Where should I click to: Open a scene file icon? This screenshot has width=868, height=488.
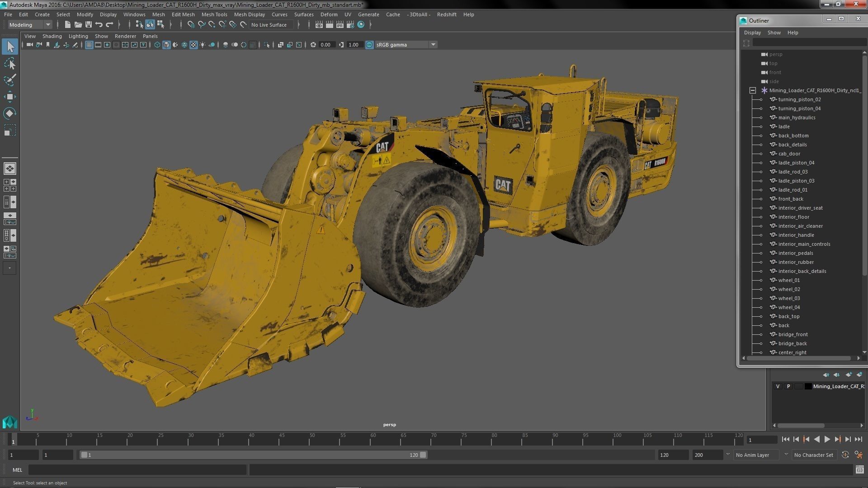[x=78, y=25]
